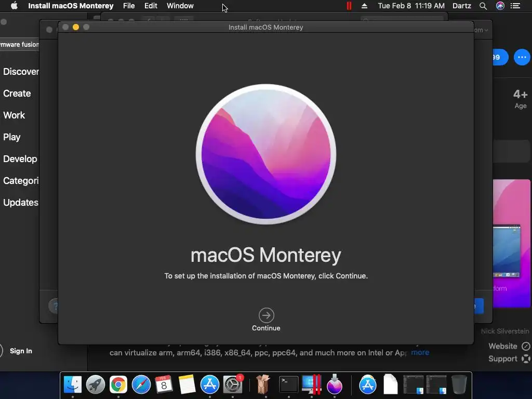This screenshot has width=532, height=399.
Task: Open Launchpad from the Dock
Action: tap(96, 384)
